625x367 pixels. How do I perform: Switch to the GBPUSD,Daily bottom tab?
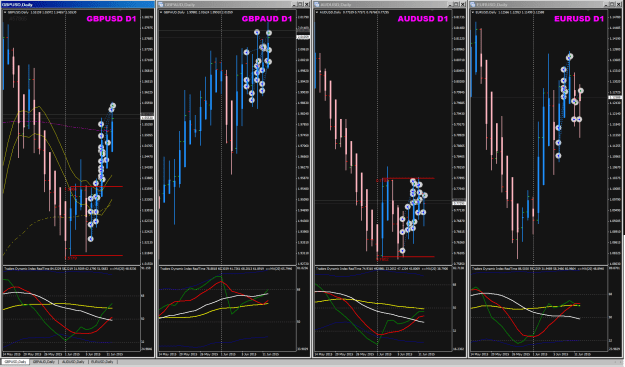tap(15, 362)
